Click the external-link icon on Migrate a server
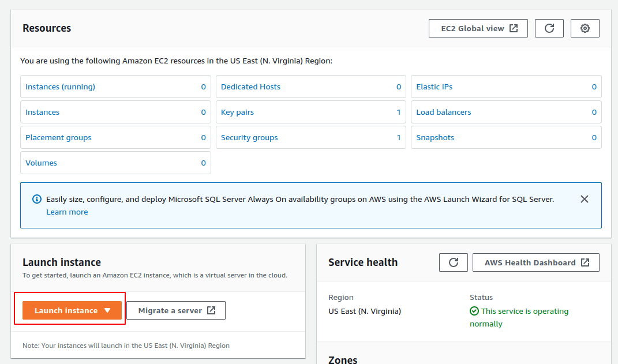The height and width of the screenshot is (364, 618). 214,310
